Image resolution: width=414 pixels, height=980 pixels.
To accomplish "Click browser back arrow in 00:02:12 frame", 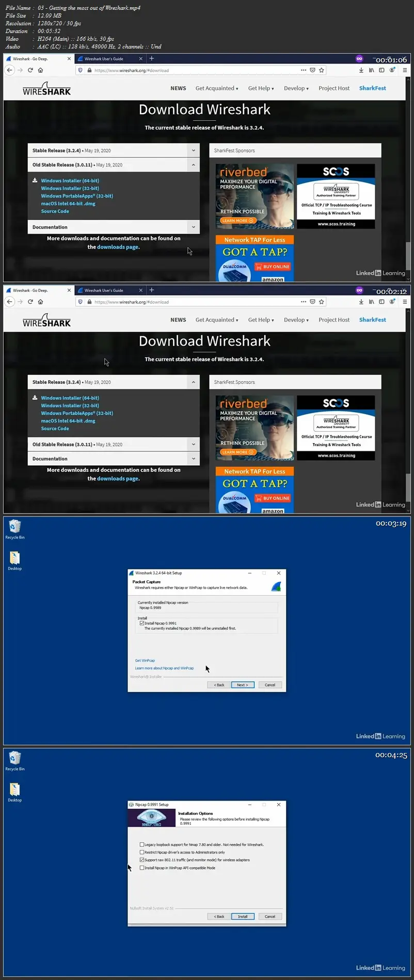I will pos(9,302).
